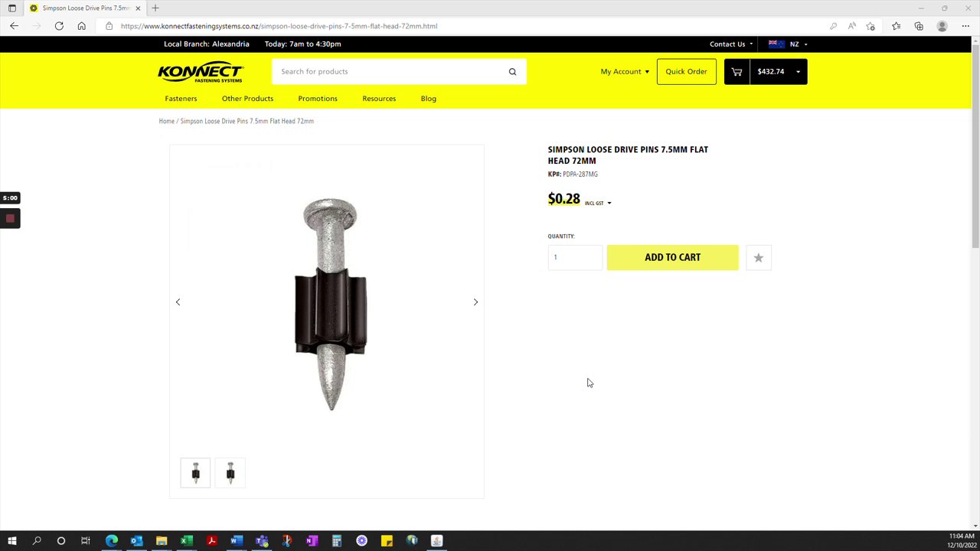This screenshot has width=980, height=551.
Task: Show previous product image with left arrow
Action: point(178,302)
